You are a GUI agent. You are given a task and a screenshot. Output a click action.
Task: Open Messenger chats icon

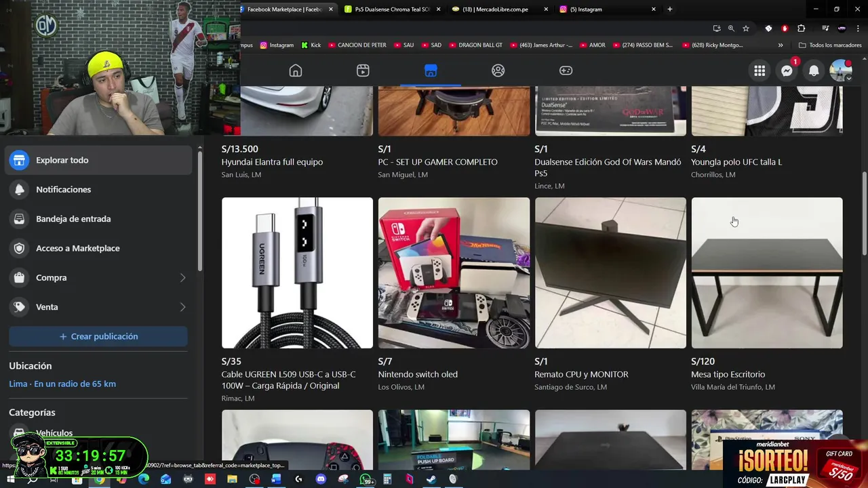point(787,70)
